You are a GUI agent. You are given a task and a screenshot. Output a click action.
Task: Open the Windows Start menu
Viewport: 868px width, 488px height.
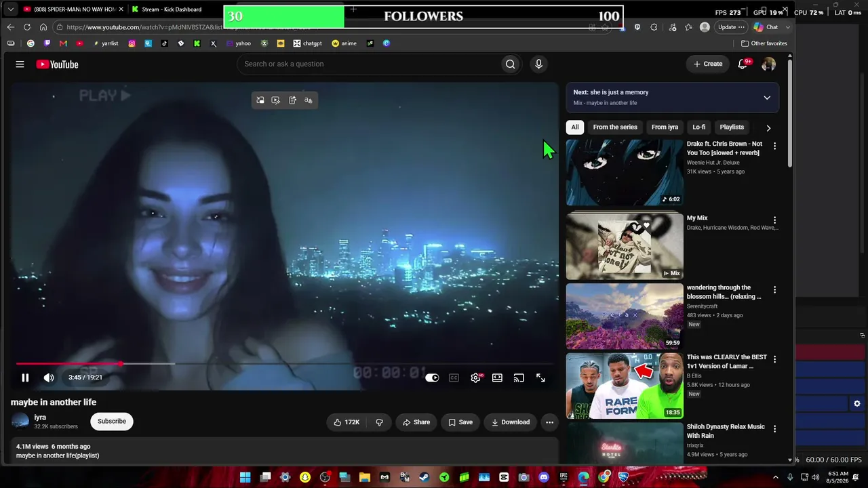(245, 477)
